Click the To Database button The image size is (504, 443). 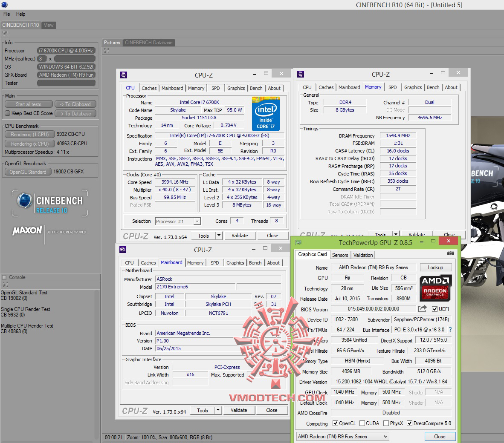pos(75,114)
